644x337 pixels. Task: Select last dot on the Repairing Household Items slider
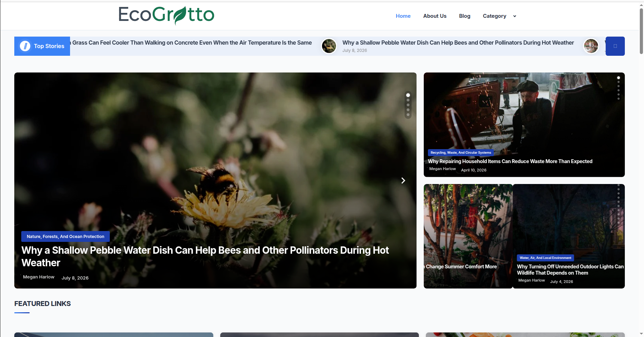[x=619, y=99]
